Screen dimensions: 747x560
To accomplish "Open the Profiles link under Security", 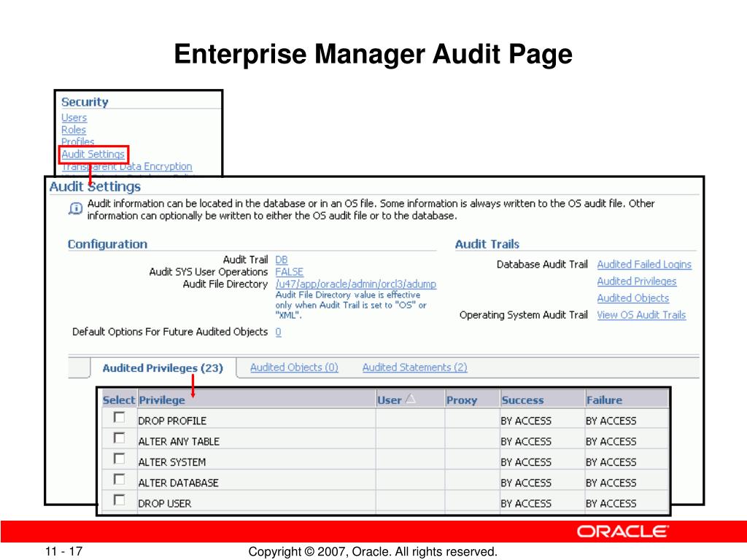I will (x=77, y=142).
